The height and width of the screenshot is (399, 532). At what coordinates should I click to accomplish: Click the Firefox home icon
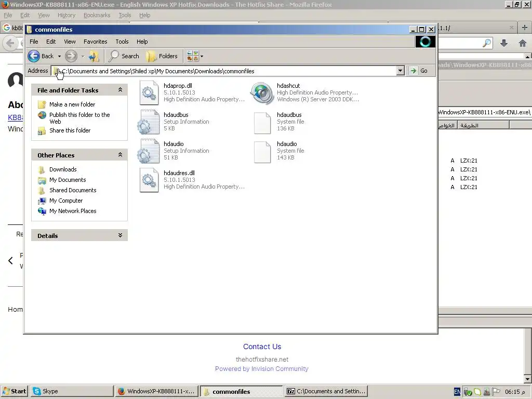coord(523,43)
